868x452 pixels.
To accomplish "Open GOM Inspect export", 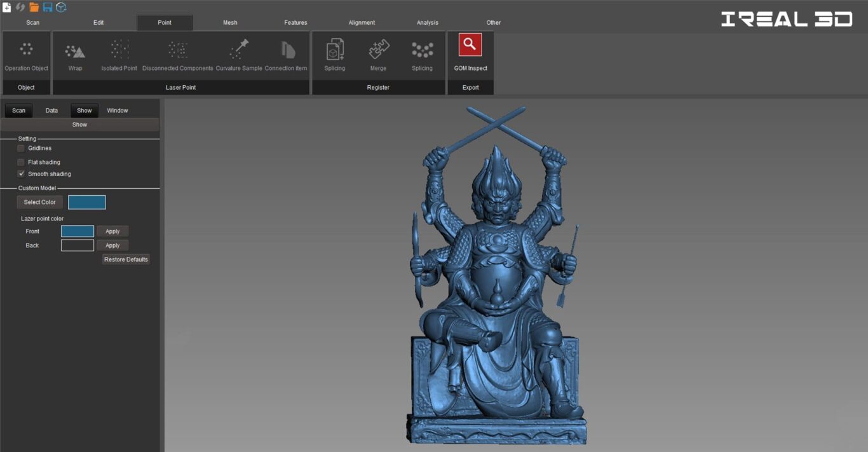I will [470, 45].
